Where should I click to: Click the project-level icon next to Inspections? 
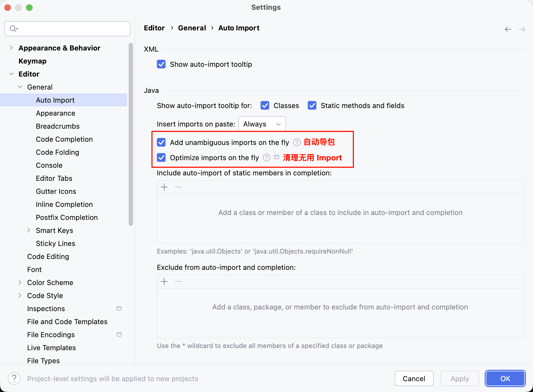[119, 308]
